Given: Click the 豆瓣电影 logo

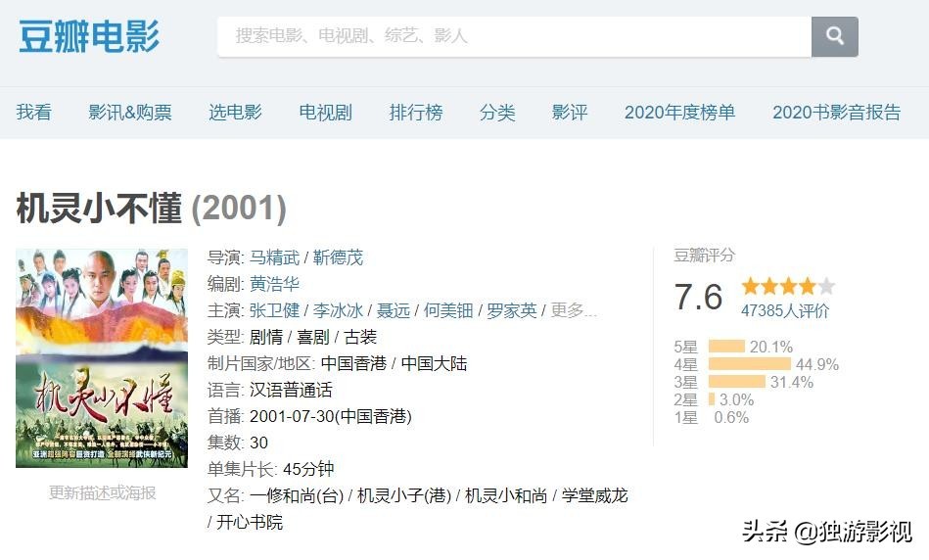Looking at the screenshot, I should (x=89, y=37).
